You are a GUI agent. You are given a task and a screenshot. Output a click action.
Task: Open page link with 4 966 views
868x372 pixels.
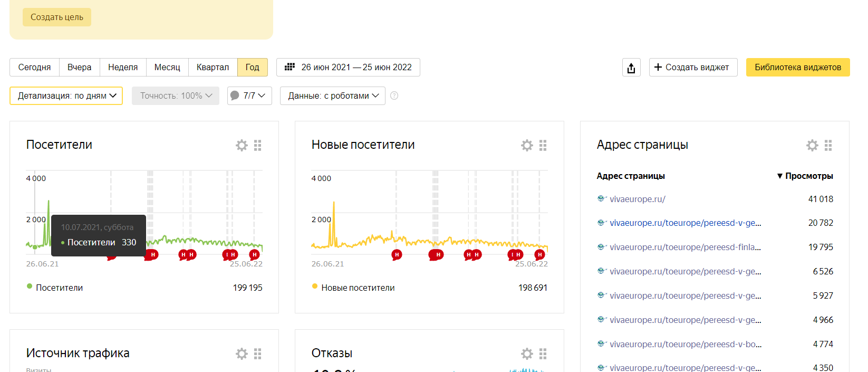pos(685,320)
